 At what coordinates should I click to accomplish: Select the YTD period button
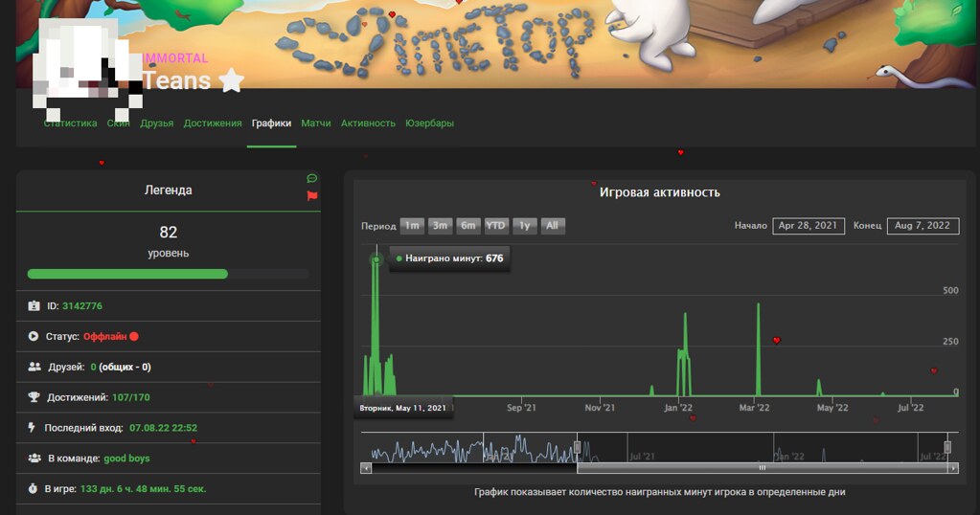click(x=495, y=226)
